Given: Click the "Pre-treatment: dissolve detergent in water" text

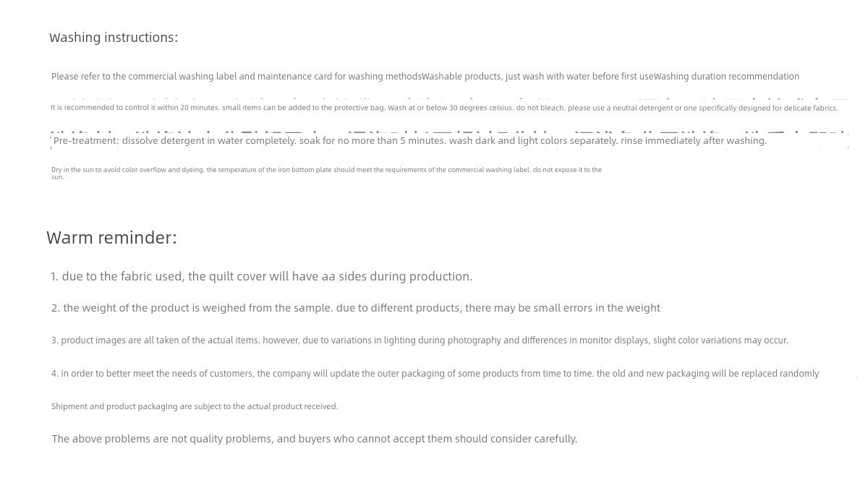Looking at the screenshot, I should pos(174,141).
